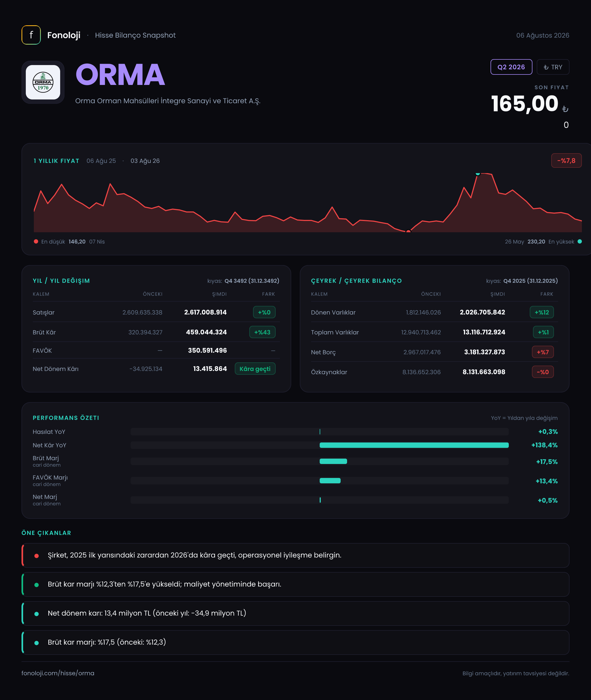Click the Net Dönem Kârı value 13.415.864
This screenshot has width=591, height=700.
click(210, 369)
